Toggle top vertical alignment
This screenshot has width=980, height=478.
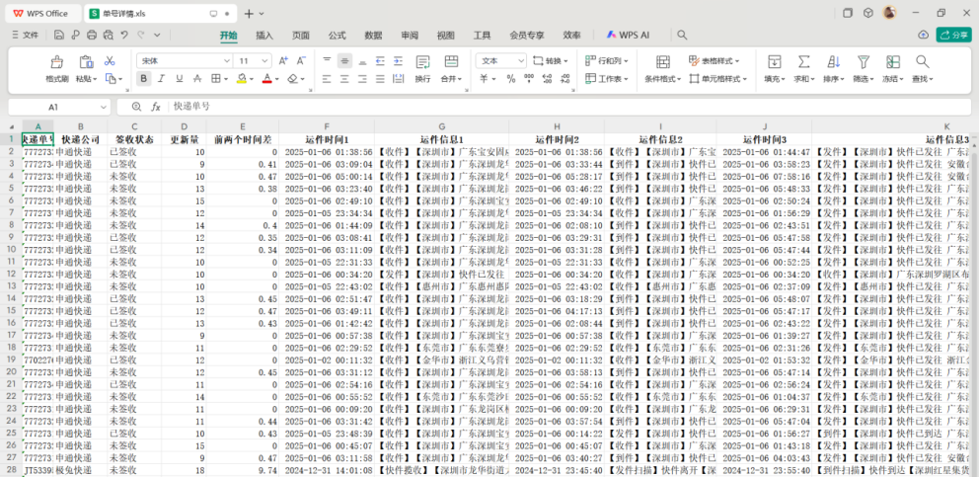(327, 60)
